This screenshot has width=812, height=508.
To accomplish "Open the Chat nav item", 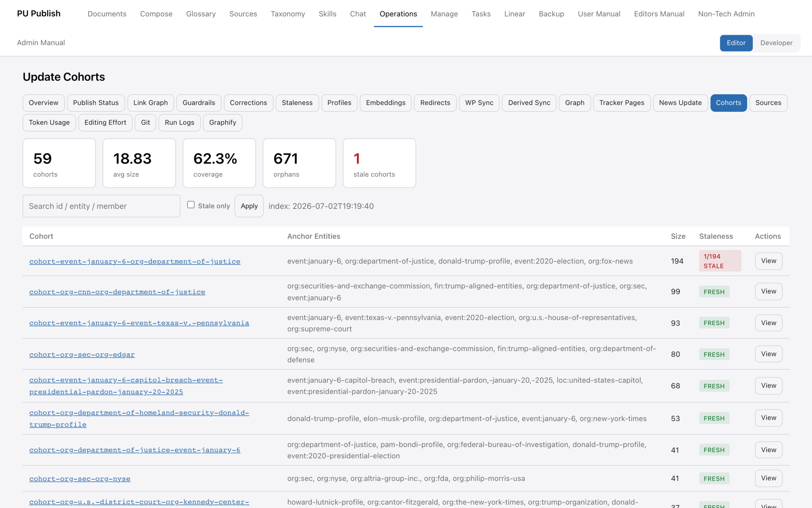I will point(358,14).
